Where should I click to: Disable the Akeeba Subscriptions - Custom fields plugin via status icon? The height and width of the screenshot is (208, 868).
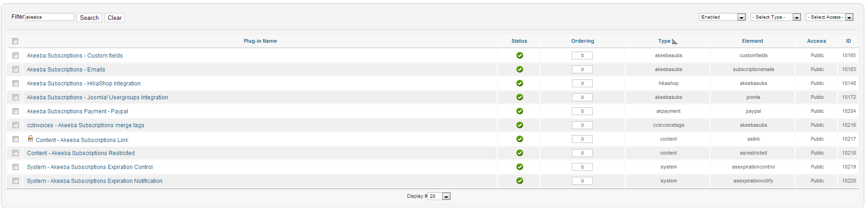point(519,55)
